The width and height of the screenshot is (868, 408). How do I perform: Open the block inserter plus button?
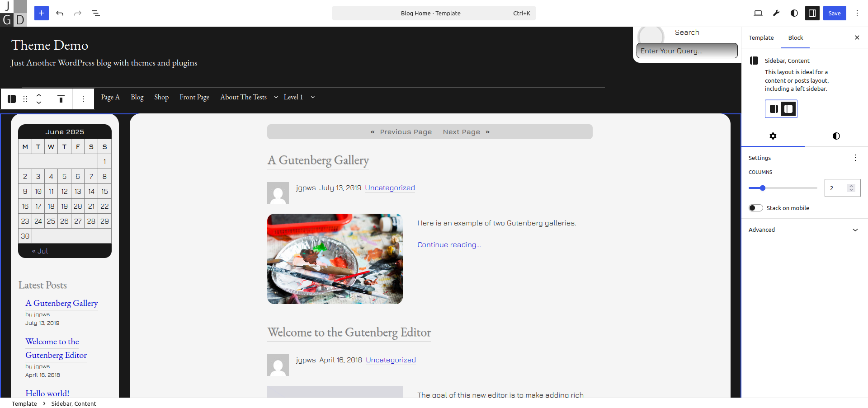(x=41, y=13)
